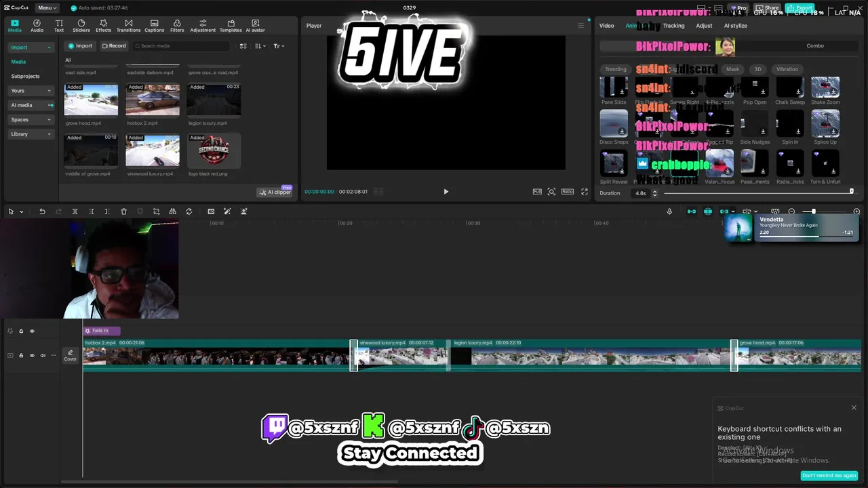Switch to the Adjust tab

(x=704, y=26)
